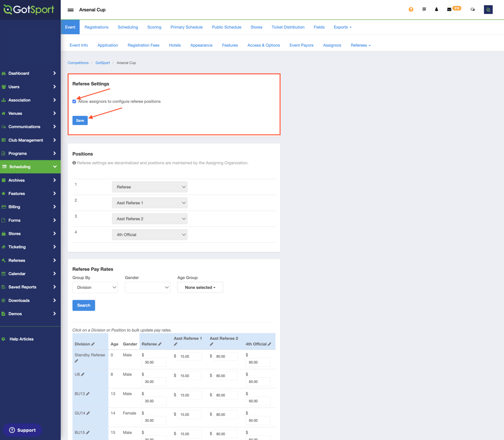Click the pencil icon next to 4th Official
This screenshot has width=504, height=440.
[x=269, y=344]
